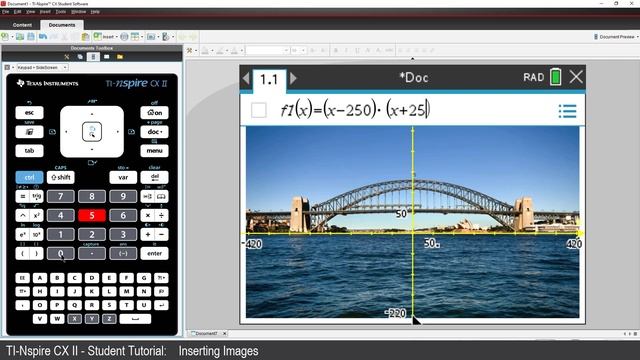Image resolution: width=640 pixels, height=360 pixels.
Task: Open the function history list icon
Action: [567, 111]
